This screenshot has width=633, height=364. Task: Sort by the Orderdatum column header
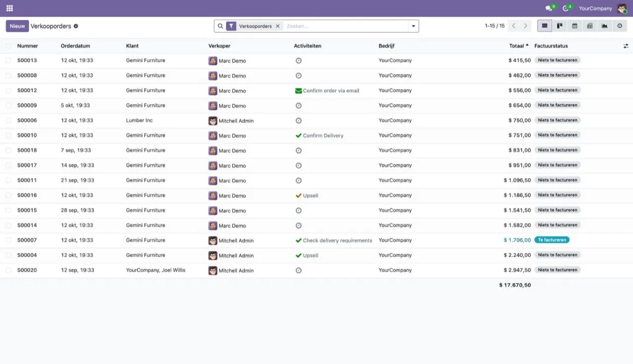[x=75, y=46]
